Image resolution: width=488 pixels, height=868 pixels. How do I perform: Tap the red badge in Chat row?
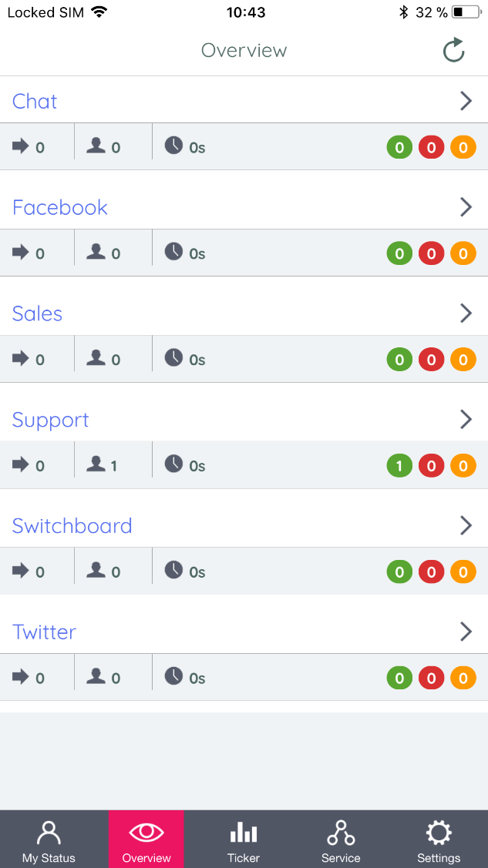pyautogui.click(x=431, y=147)
